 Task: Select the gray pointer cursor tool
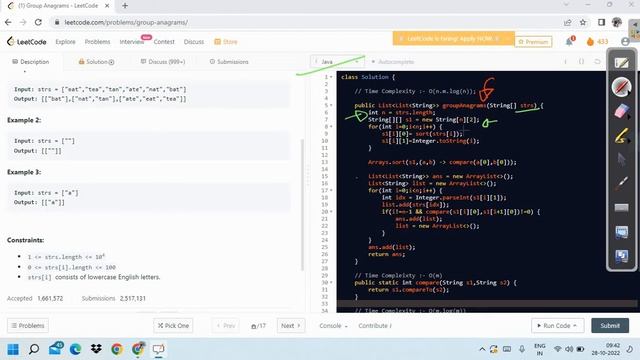coord(621,160)
